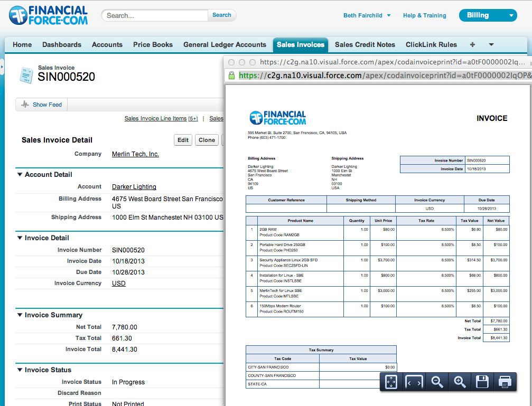Click the 150Mbps Modem Router row
This screenshot has width=532, height=406.
click(377, 309)
